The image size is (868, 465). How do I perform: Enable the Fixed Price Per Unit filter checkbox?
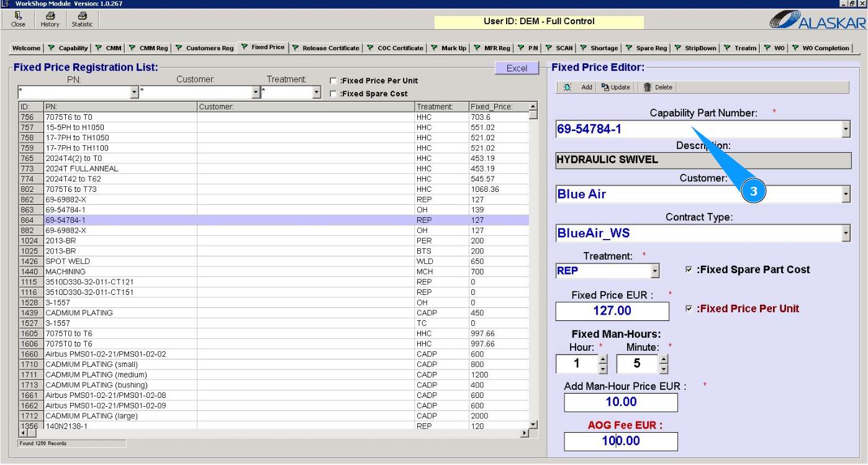click(x=333, y=81)
